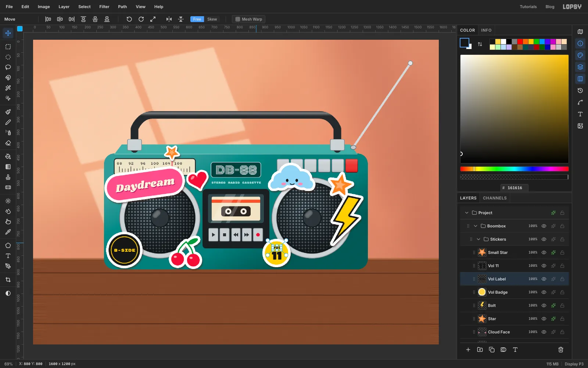Collapse the Stickers folder
The image size is (588, 368).
[x=478, y=239]
